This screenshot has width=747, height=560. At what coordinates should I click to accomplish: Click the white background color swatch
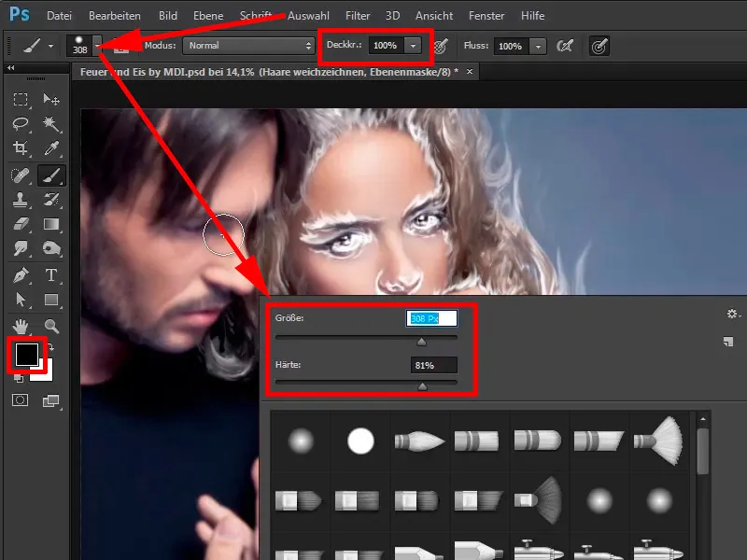(x=45, y=374)
